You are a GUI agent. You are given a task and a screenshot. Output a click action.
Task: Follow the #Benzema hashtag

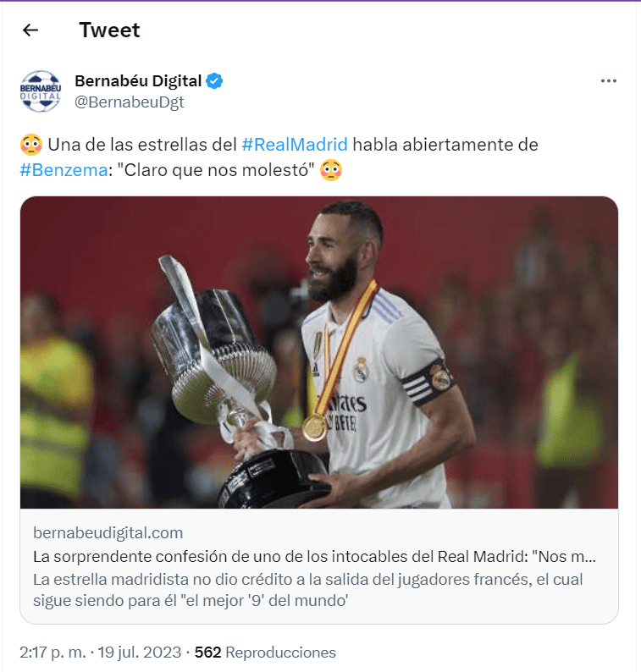(64, 170)
